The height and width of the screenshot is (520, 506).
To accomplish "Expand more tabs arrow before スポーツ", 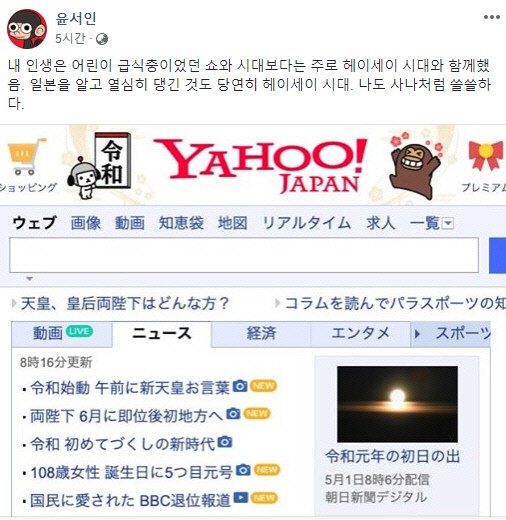I will click(x=417, y=333).
